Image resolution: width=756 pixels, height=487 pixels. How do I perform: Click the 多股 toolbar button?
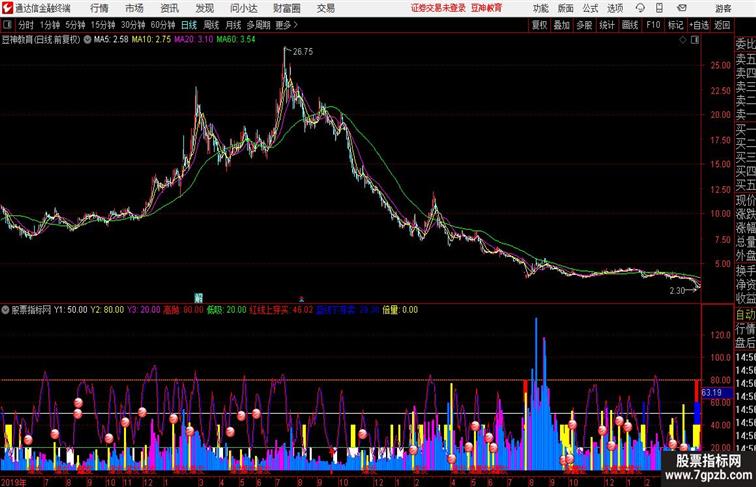tap(584, 25)
